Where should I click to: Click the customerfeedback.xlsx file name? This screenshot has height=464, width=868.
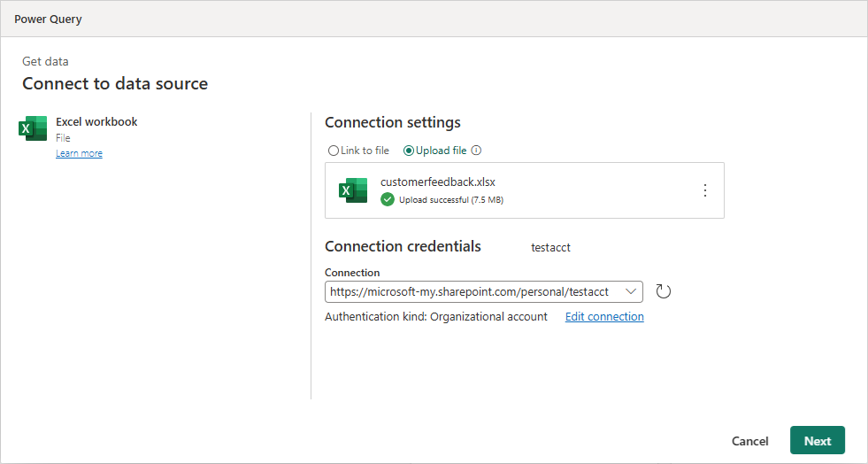438,182
